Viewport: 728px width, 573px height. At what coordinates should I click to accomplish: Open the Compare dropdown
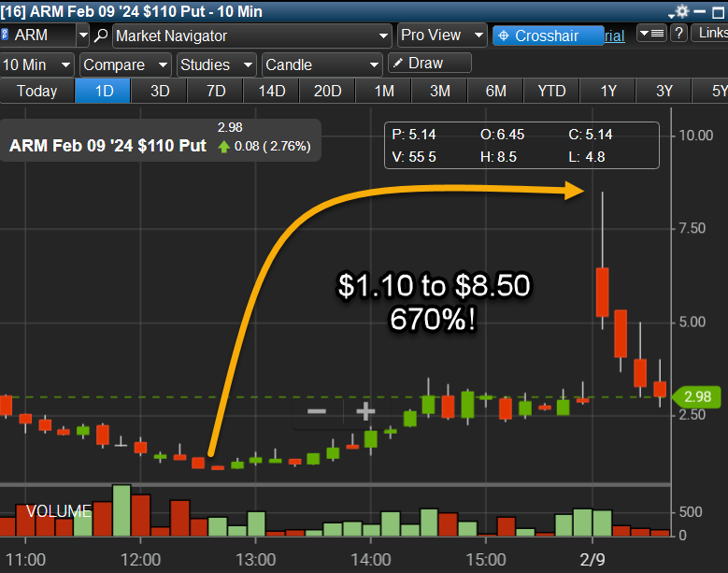click(x=125, y=64)
